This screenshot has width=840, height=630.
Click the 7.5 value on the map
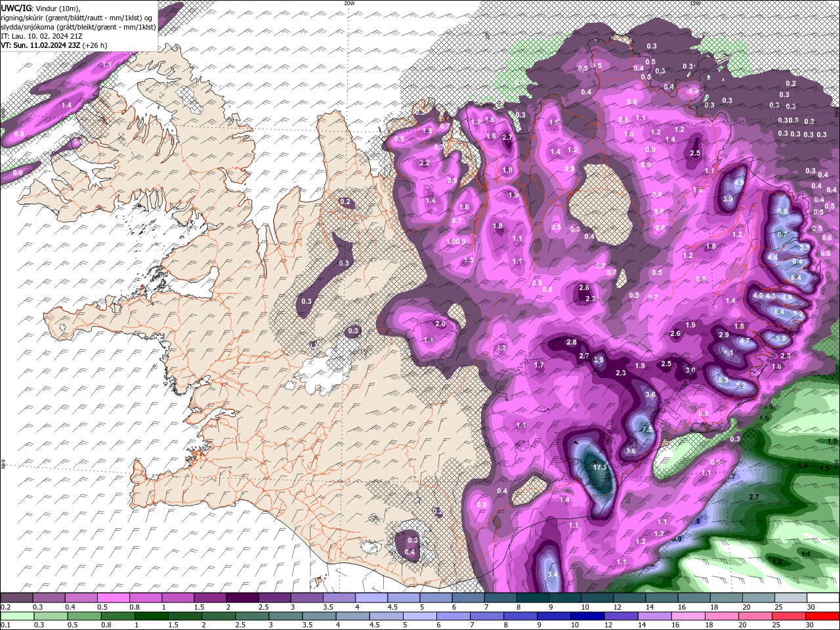click(647, 429)
